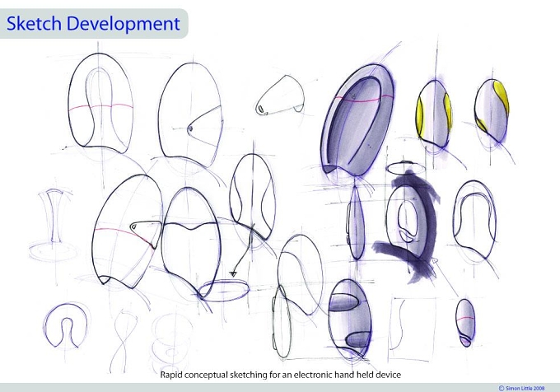560x392 pixels.
Task: Select the large shaded purple device sketch
Action: click(x=358, y=120)
